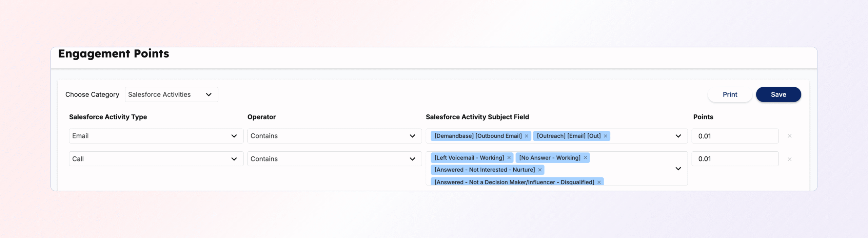Image resolution: width=868 pixels, height=238 pixels.
Task: Remove the [Demandbase] [Outbound Email] tag
Action: pos(526,136)
